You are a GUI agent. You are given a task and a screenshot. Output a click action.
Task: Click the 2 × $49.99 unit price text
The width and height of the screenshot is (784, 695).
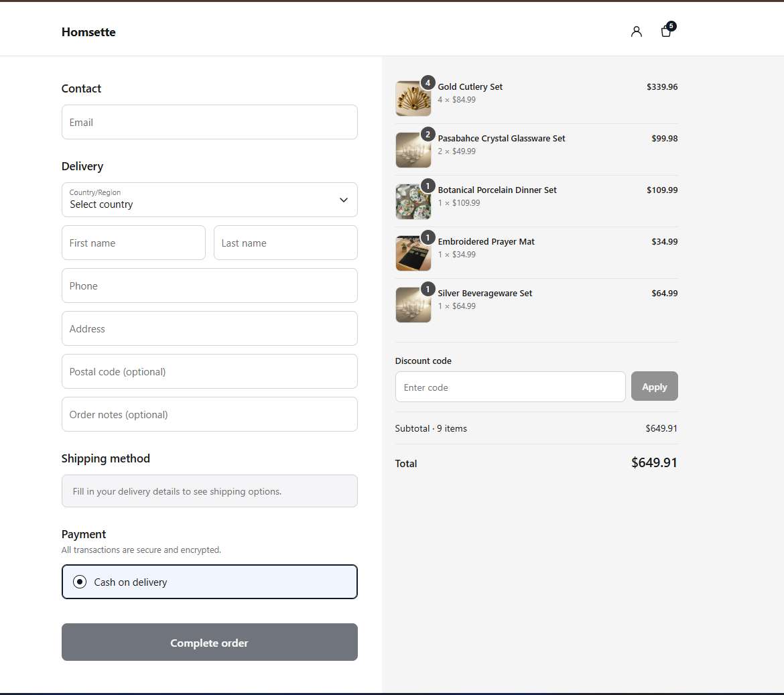click(457, 151)
